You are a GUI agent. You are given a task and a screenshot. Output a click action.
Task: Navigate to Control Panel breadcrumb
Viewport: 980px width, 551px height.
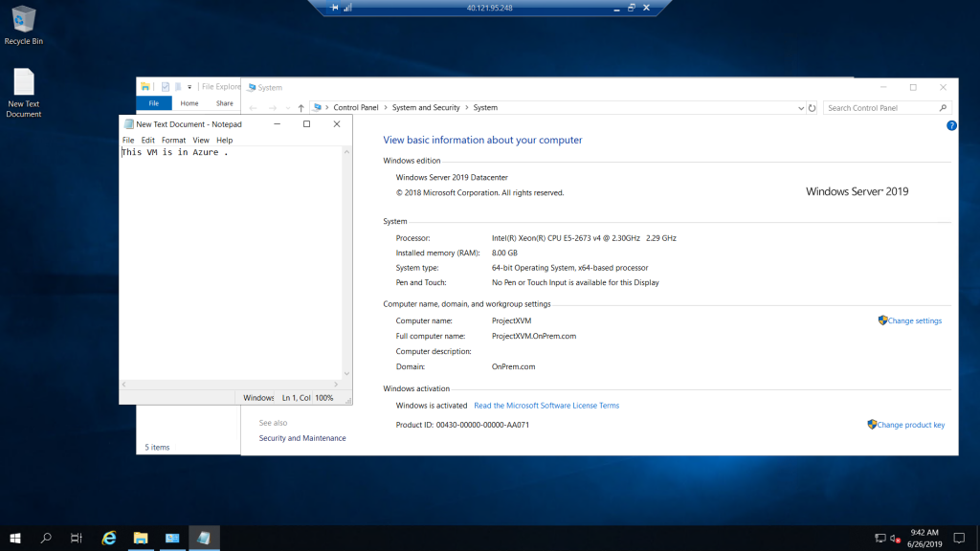(356, 107)
